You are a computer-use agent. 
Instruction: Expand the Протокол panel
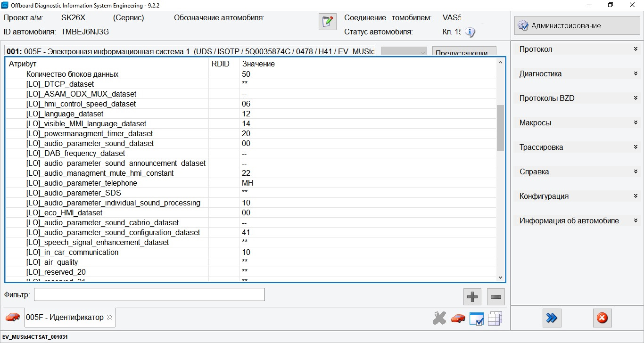579,49
